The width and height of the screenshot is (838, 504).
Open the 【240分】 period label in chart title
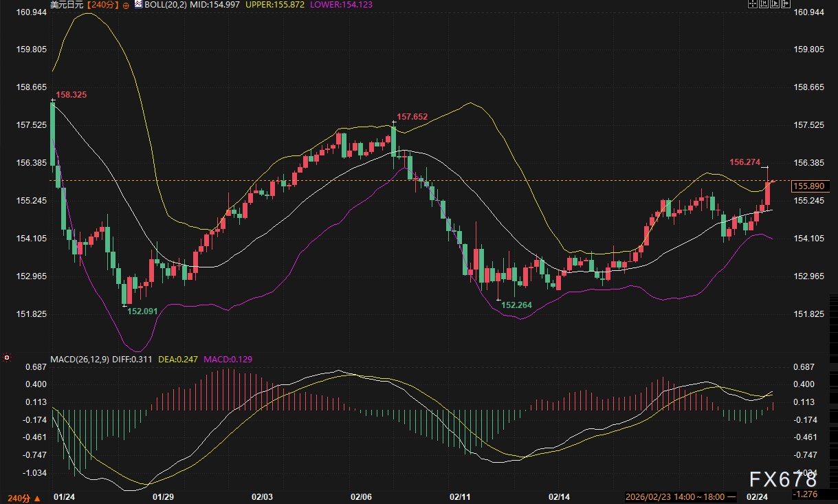click(x=102, y=5)
